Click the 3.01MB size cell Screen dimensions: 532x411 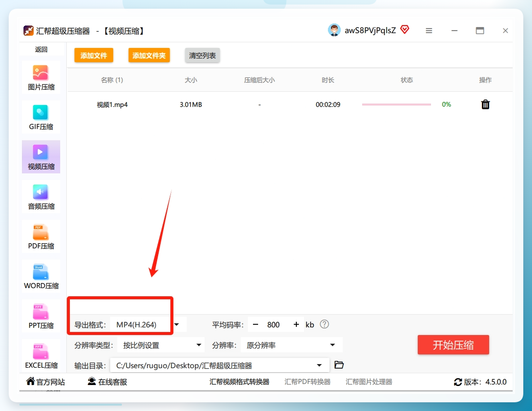tap(191, 105)
